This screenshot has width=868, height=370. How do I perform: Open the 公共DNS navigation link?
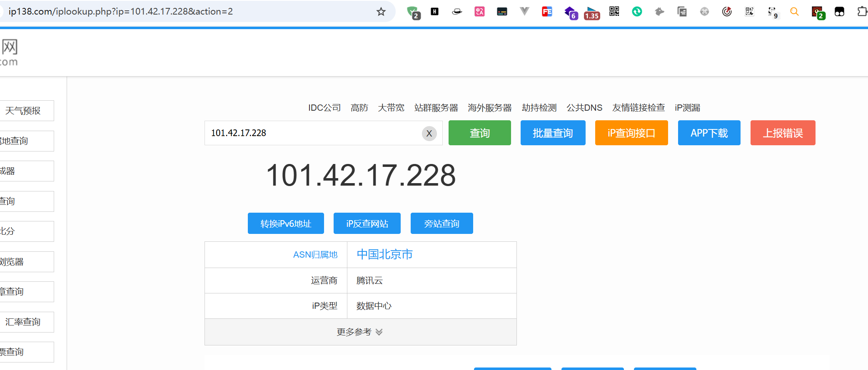[584, 108]
